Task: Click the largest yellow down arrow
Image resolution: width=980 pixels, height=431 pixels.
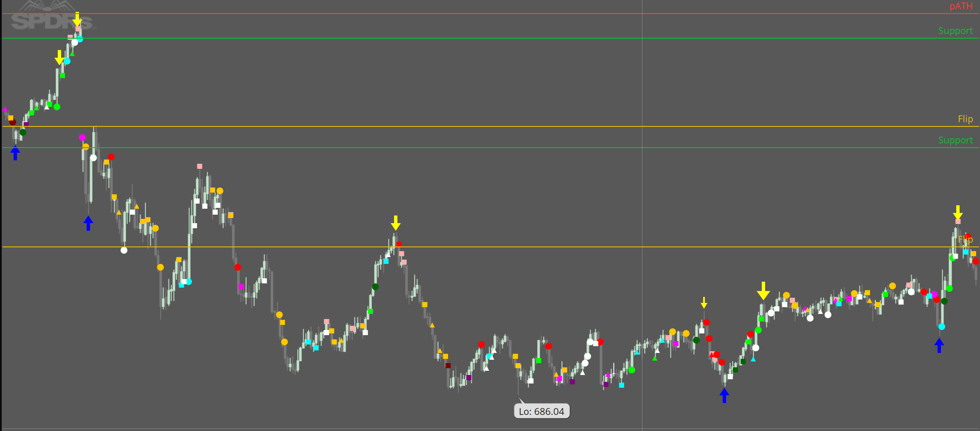Action: click(x=763, y=291)
